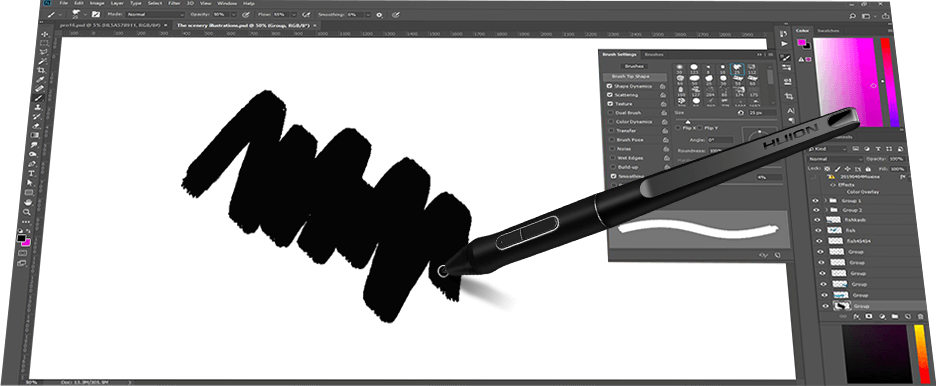
Task: Filter for type layers T icon
Action: [878, 149]
